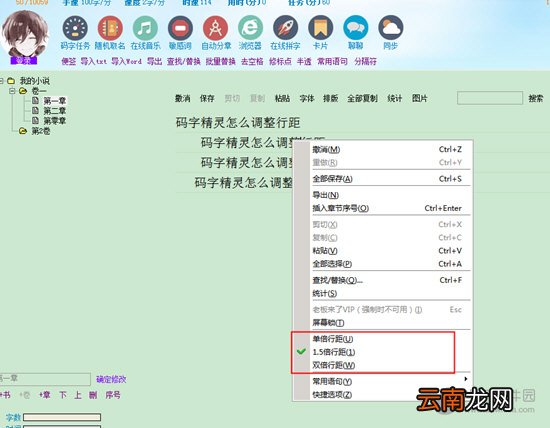Select the 第零章 chapter in tree
Screen dimensions: 550x428
55,121
